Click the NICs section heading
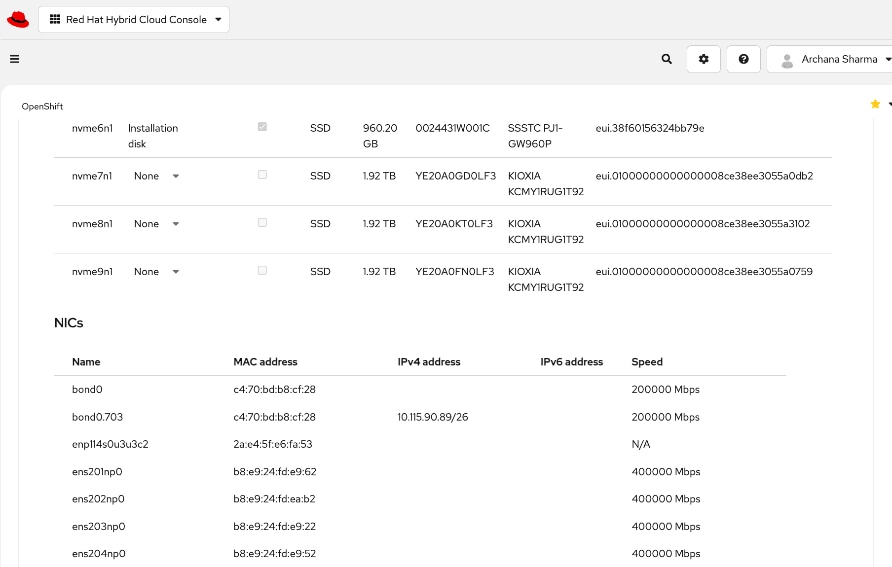Viewport: 892px width, 567px height. click(x=69, y=323)
